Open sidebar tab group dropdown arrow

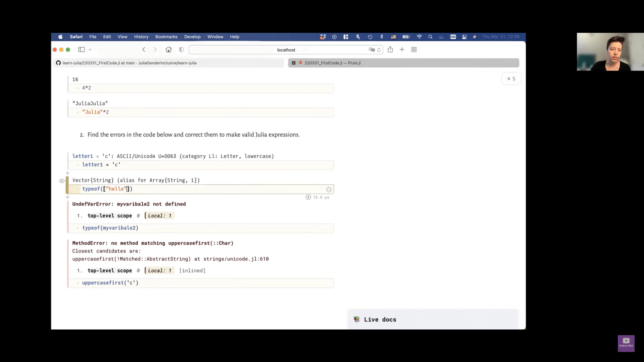[90, 50]
